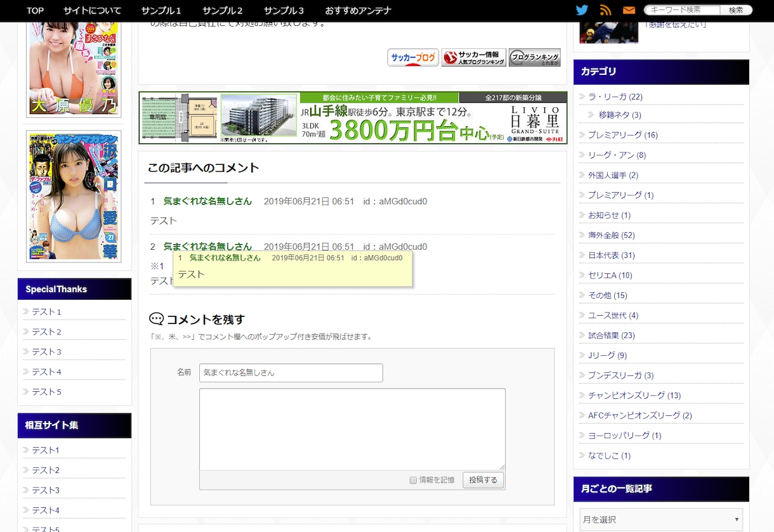Image resolution: width=774 pixels, height=532 pixels.
Task: Click the サッカー情報 人気ブログランキング banner
Action: 474,58
